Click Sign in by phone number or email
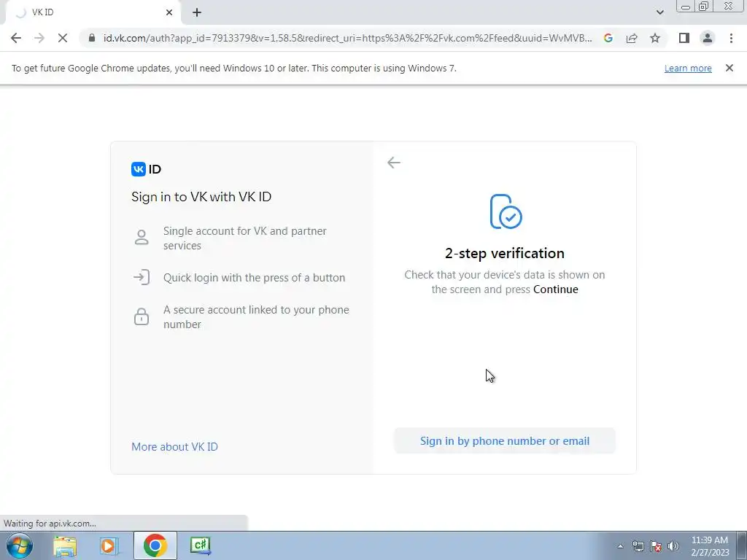Viewport: 747px width, 560px height. pyautogui.click(x=505, y=441)
